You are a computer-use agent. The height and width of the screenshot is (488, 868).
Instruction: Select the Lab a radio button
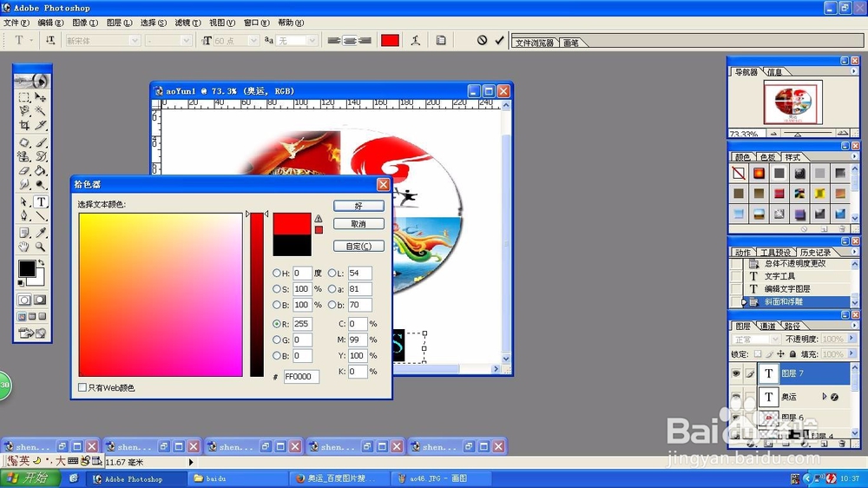pos(332,288)
